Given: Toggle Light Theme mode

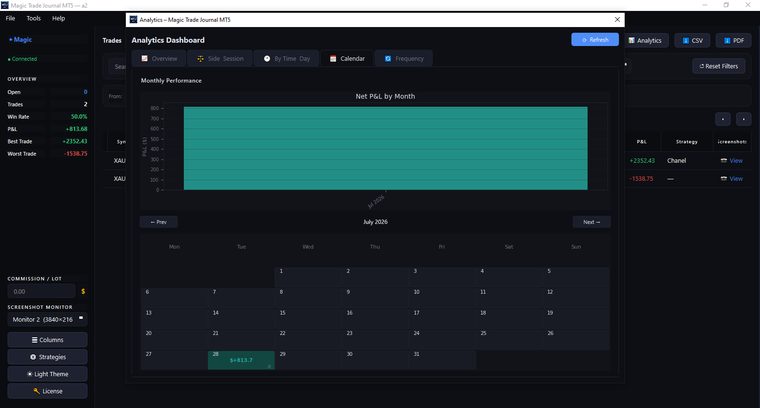Looking at the screenshot, I should pyautogui.click(x=48, y=374).
